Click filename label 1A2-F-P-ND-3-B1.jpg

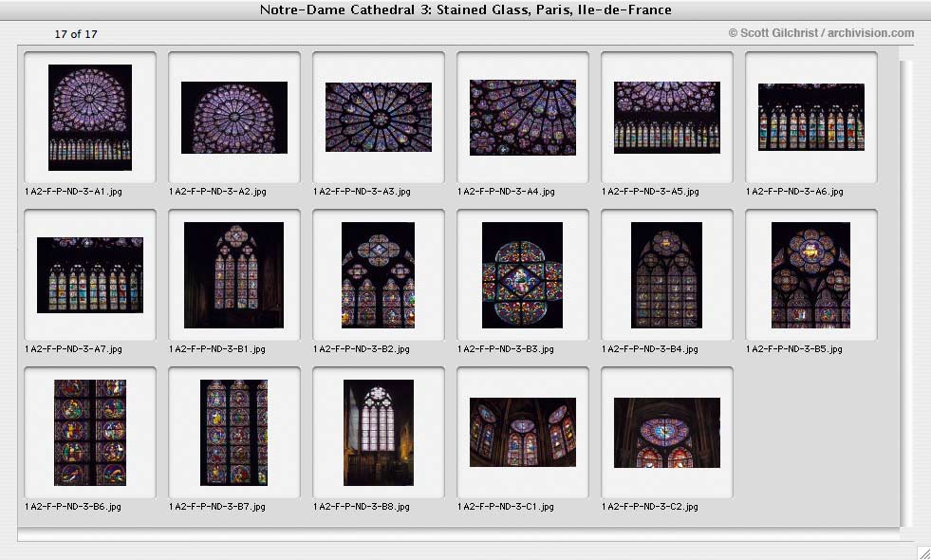(217, 349)
